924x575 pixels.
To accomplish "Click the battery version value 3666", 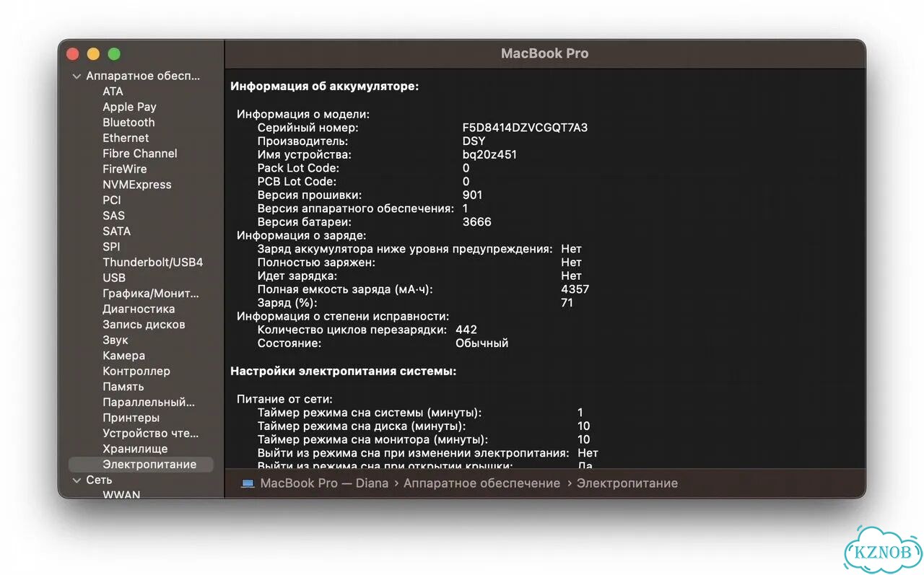I will (476, 221).
